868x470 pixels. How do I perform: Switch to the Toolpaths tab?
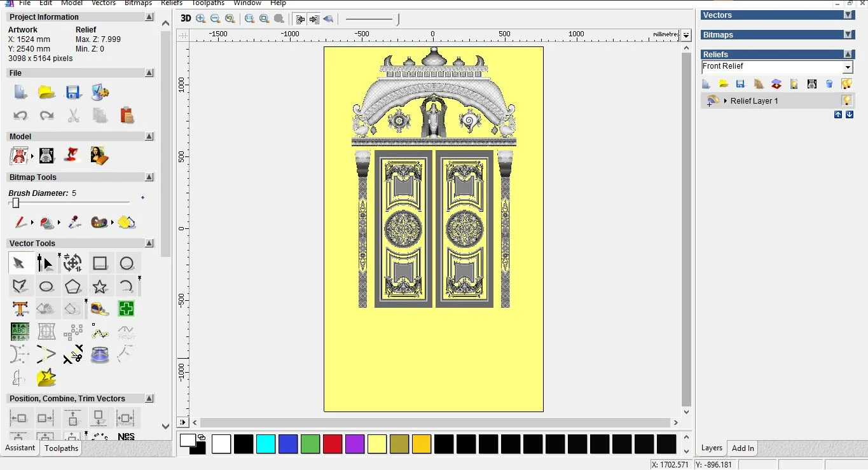[x=61, y=448]
